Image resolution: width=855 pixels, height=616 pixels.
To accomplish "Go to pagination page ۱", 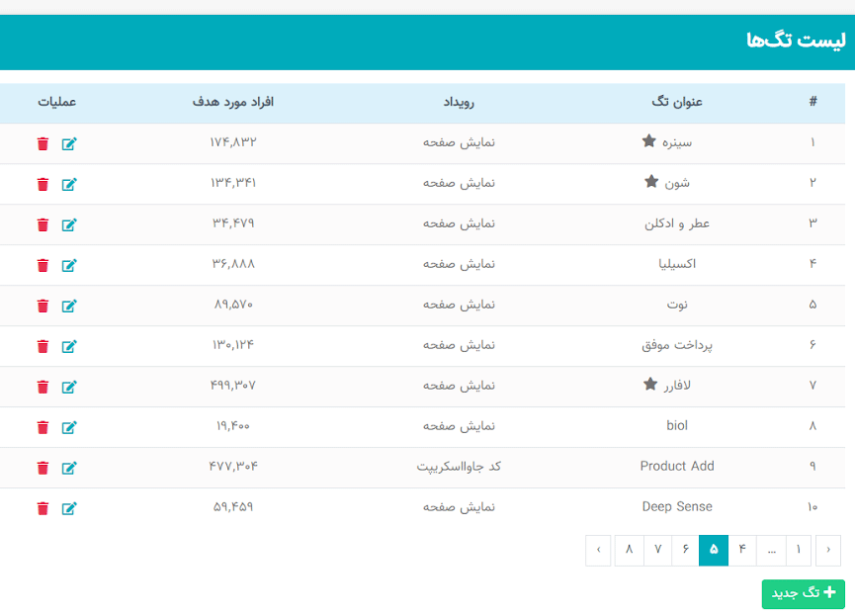I will 799,550.
